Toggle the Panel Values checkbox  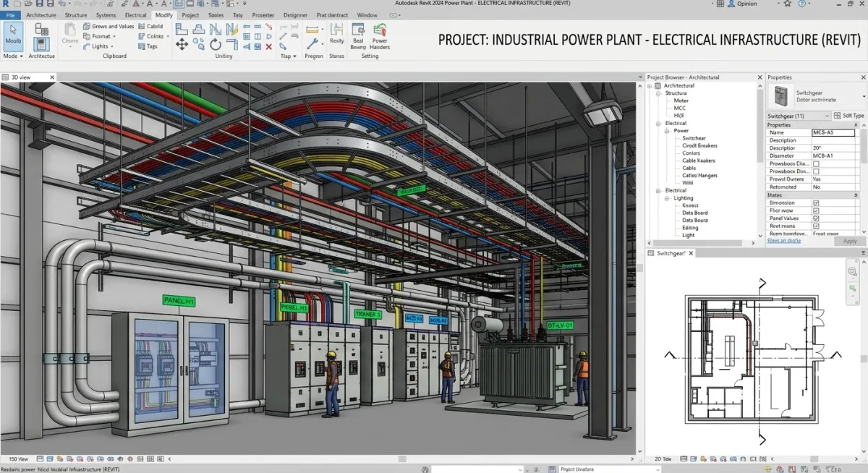point(816,218)
